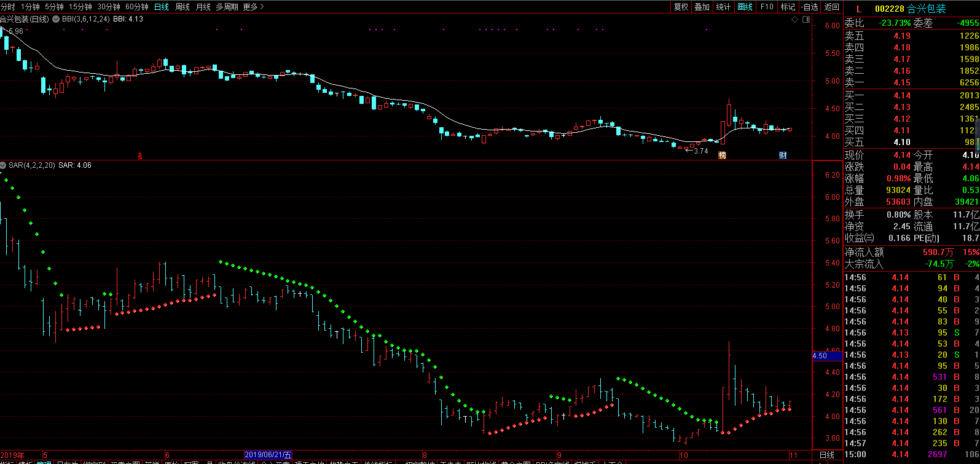Select the 月线 monthly chart tab

click(203, 7)
